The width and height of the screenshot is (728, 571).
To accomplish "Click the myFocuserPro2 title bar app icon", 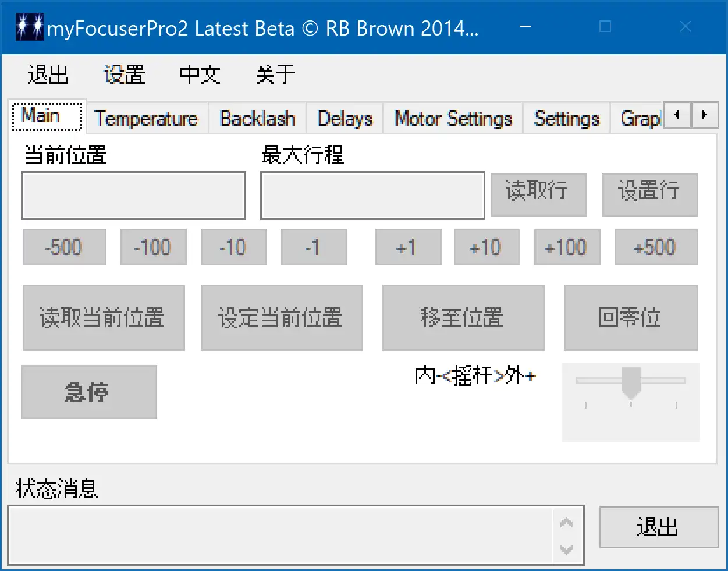I will [x=30, y=27].
